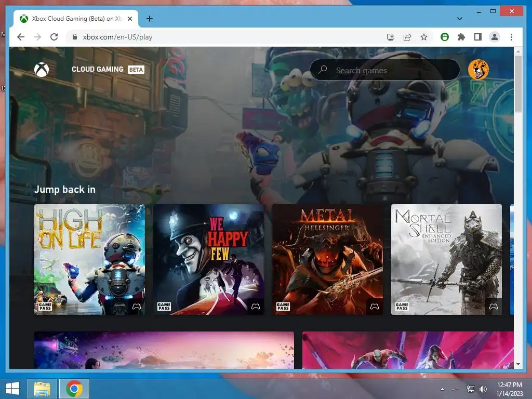Click Game Pass badge on Metal Hellsinger
The height and width of the screenshot is (399, 532).
pyautogui.click(x=283, y=307)
